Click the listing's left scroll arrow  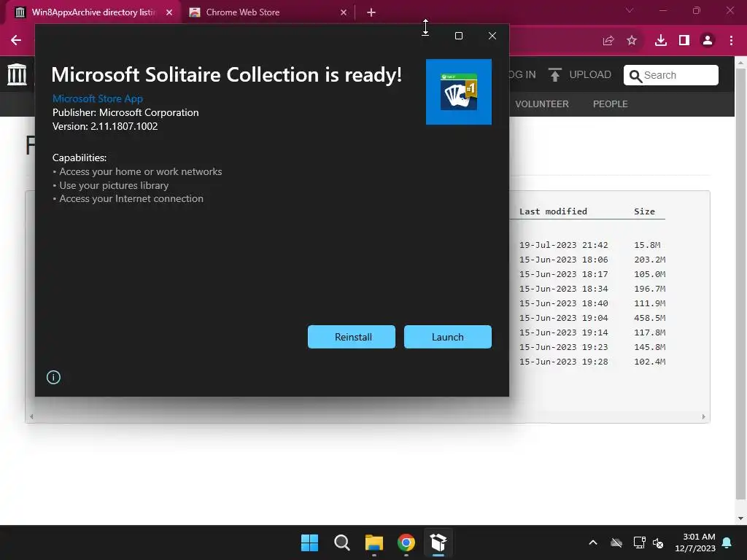point(31,416)
